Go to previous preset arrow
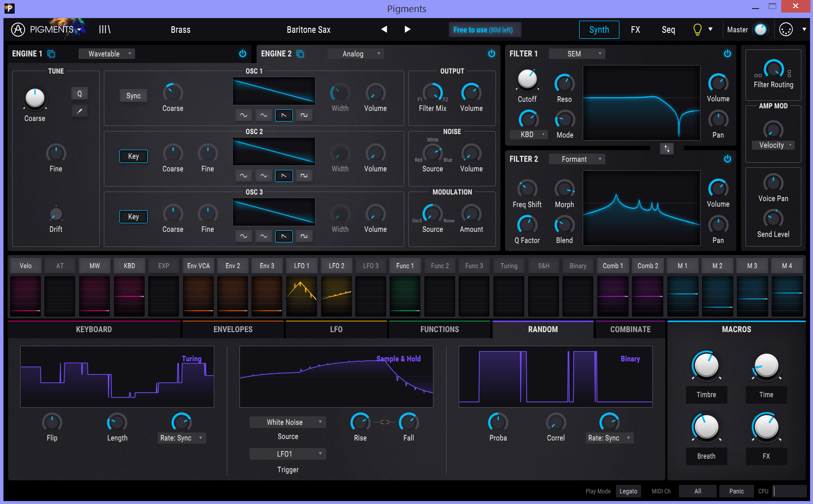Screen dimensions: 813x504 [384, 29]
